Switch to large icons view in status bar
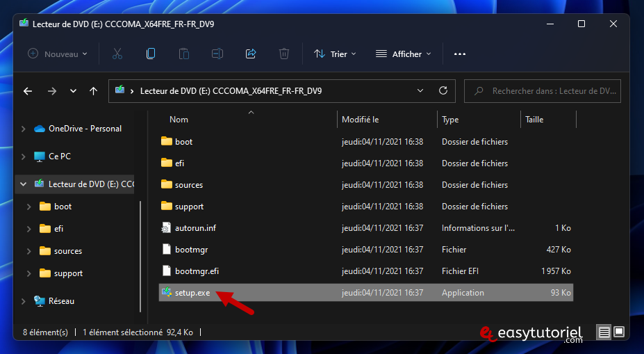Screen dimensions: 644x354 619,331
